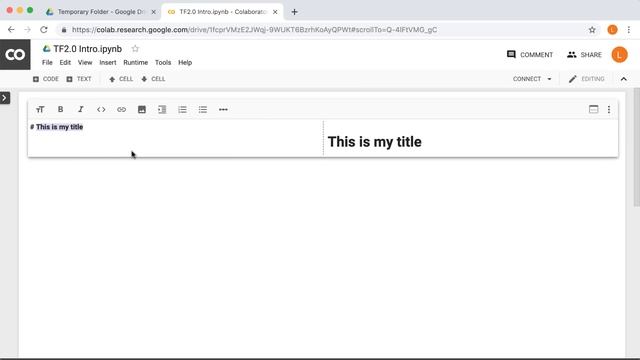Insert a link in text cell
640x360 pixels.
(121, 109)
